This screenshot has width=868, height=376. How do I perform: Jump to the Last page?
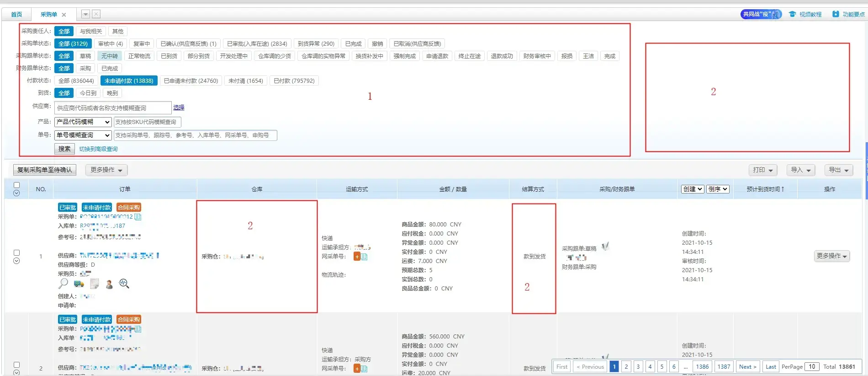point(771,366)
